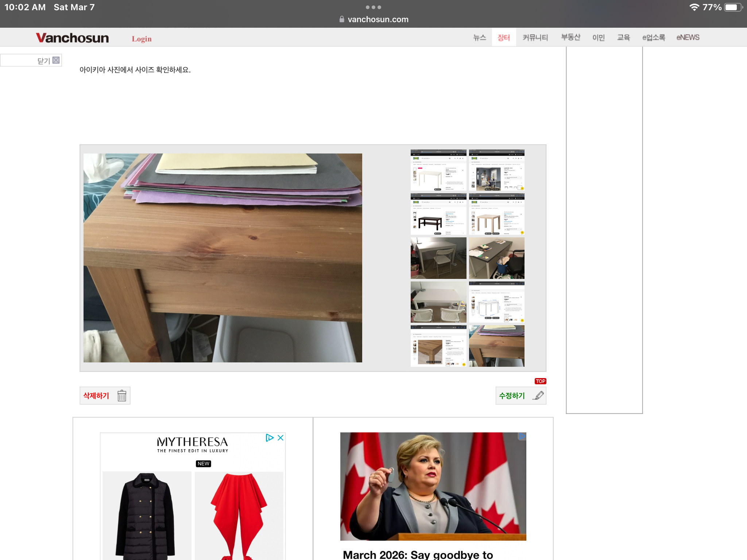Click the 삭제하기 delete button

click(96, 396)
